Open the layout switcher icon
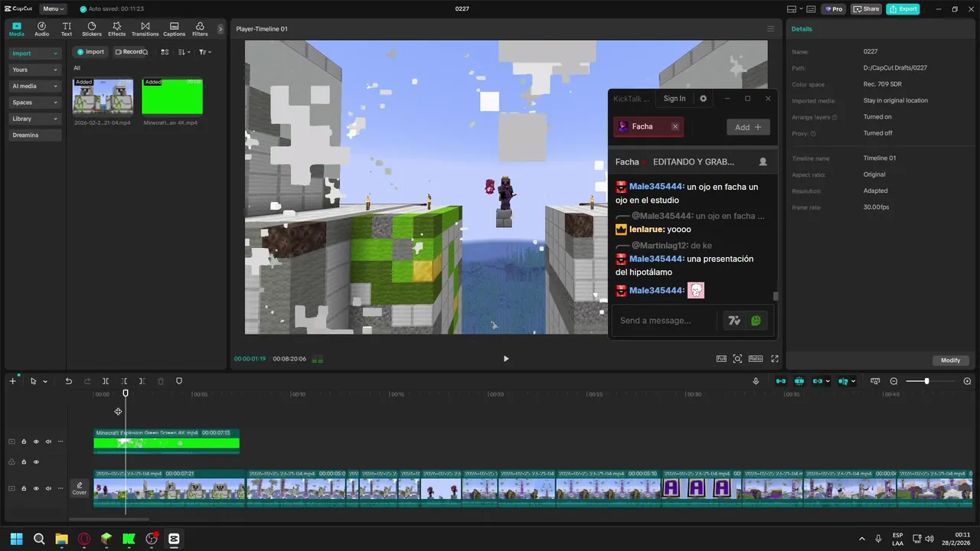The height and width of the screenshot is (551, 980). [795, 9]
